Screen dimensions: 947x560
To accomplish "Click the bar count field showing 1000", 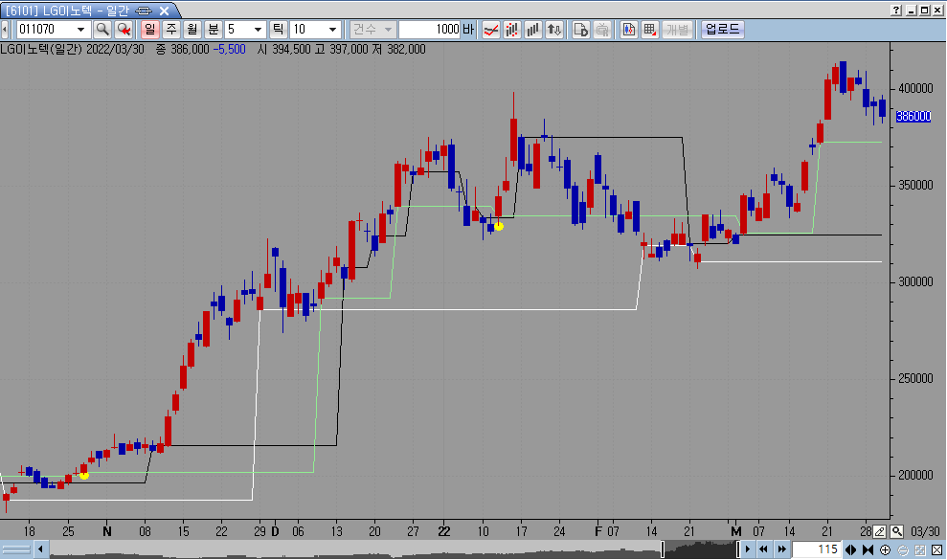I will pyautogui.click(x=430, y=29).
